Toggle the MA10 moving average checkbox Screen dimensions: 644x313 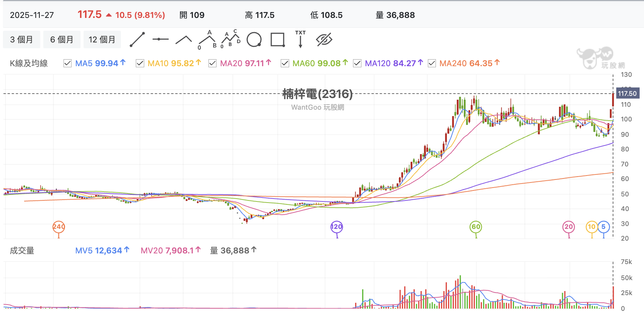[140, 63]
